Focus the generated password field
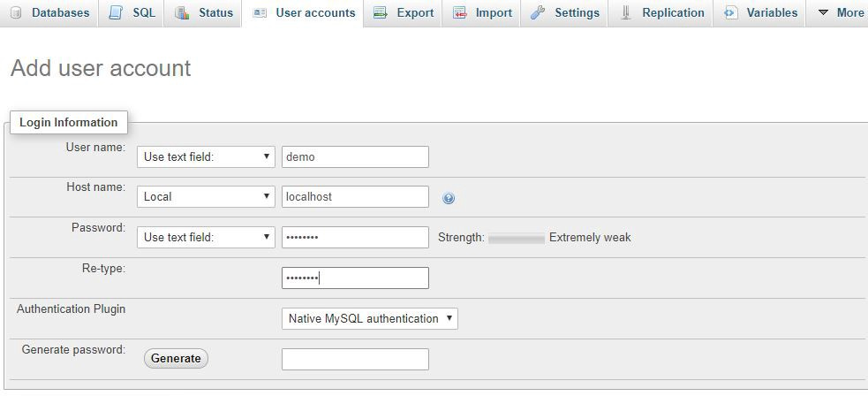The height and width of the screenshot is (396, 868). coord(355,360)
